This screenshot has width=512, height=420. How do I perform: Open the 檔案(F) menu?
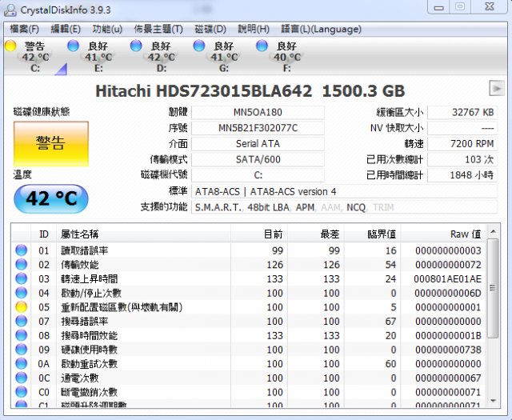coord(25,30)
